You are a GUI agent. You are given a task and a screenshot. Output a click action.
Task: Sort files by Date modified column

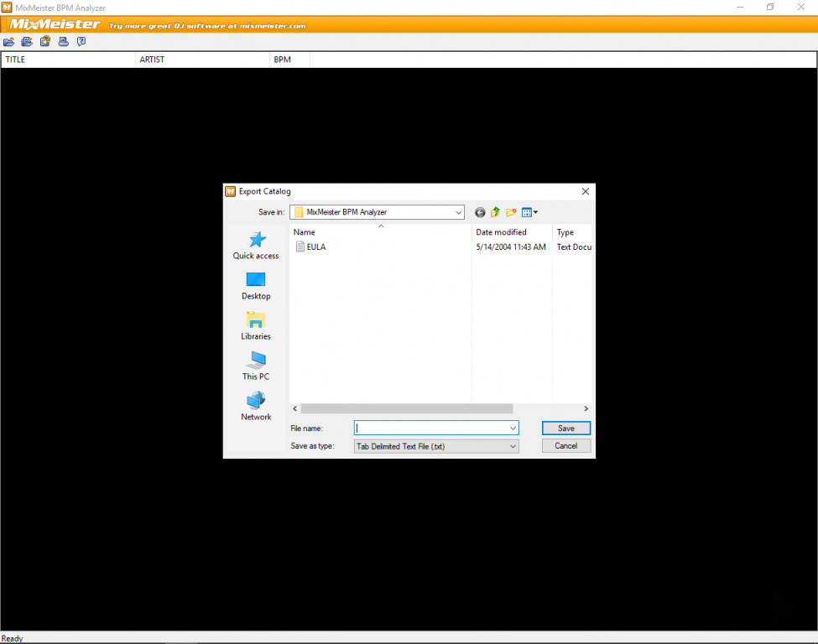pos(512,232)
